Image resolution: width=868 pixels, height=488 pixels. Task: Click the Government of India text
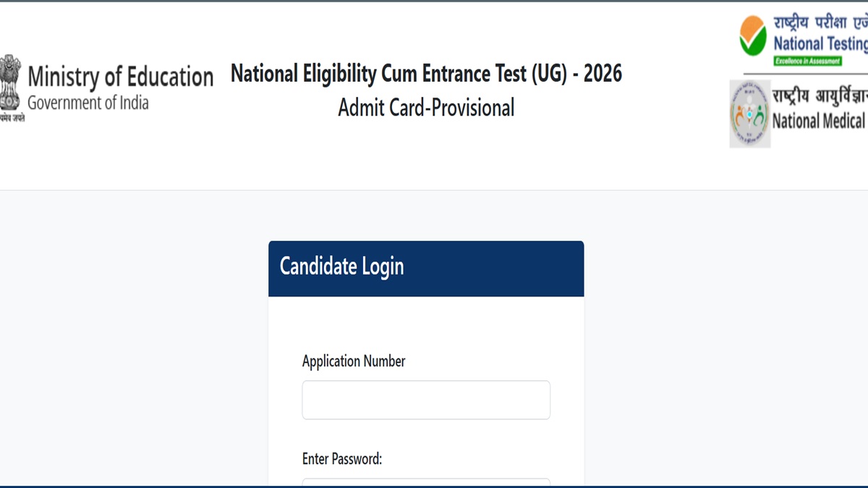click(x=88, y=103)
